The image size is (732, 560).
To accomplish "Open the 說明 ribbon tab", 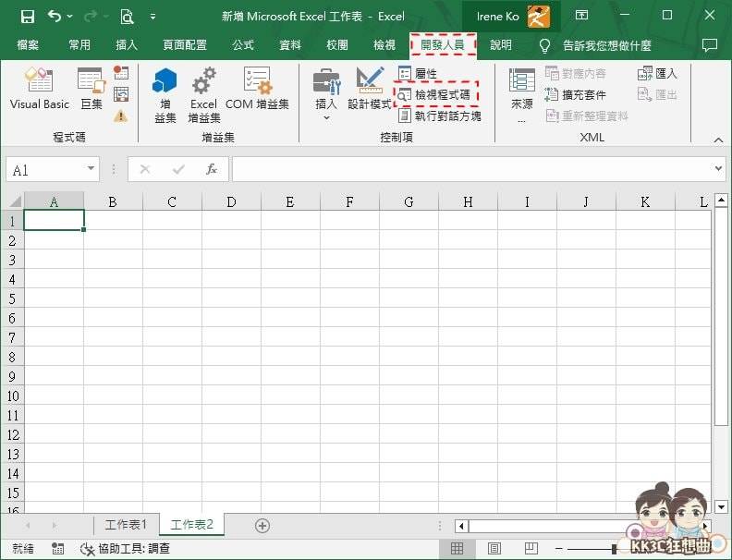I will [501, 44].
